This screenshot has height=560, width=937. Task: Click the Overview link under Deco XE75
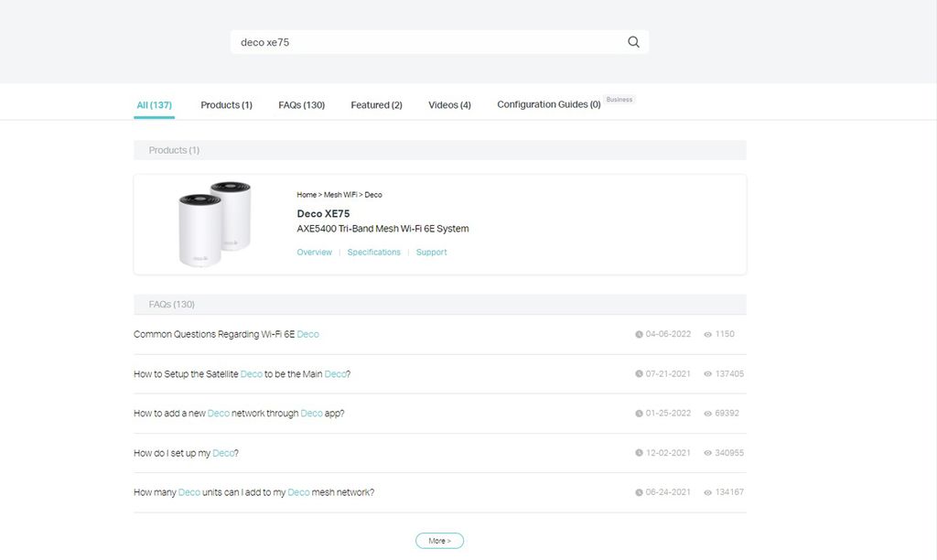click(x=314, y=252)
